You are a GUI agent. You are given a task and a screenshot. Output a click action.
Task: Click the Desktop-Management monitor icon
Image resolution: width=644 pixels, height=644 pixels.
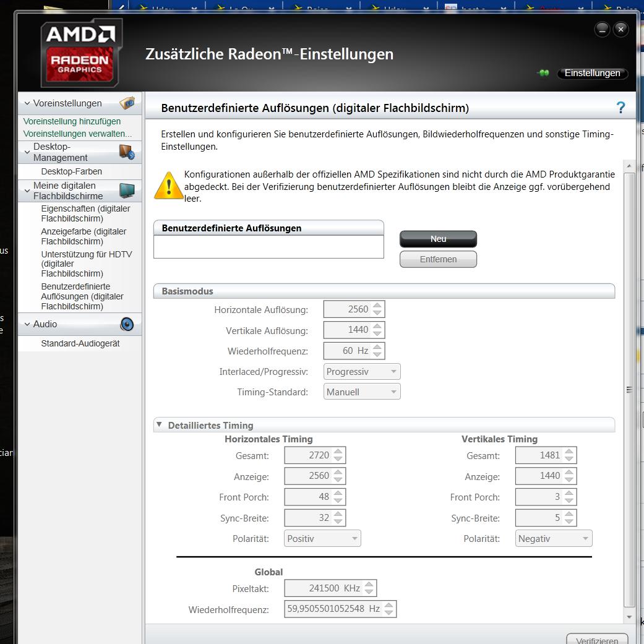[x=126, y=152]
